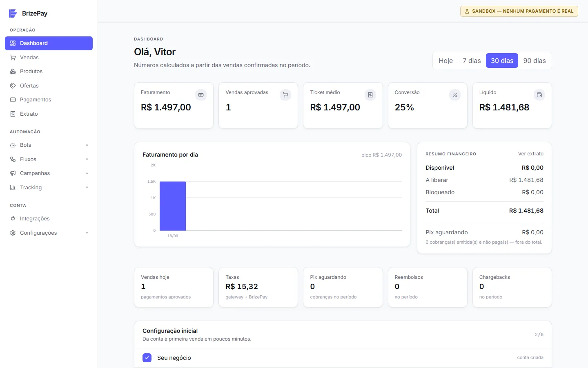Viewport: 588px width, 368px height.
Task: Expand the Campanhas submenu dot indicator
Action: click(x=87, y=173)
